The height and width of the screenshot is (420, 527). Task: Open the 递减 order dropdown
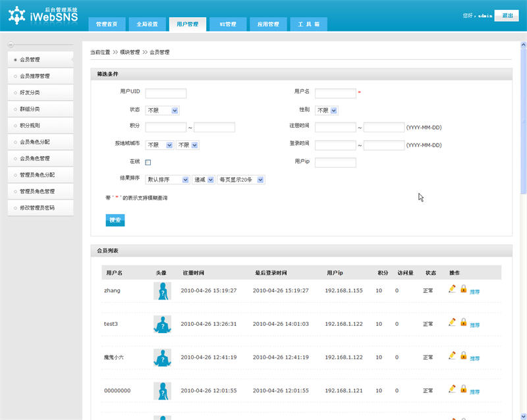point(204,180)
